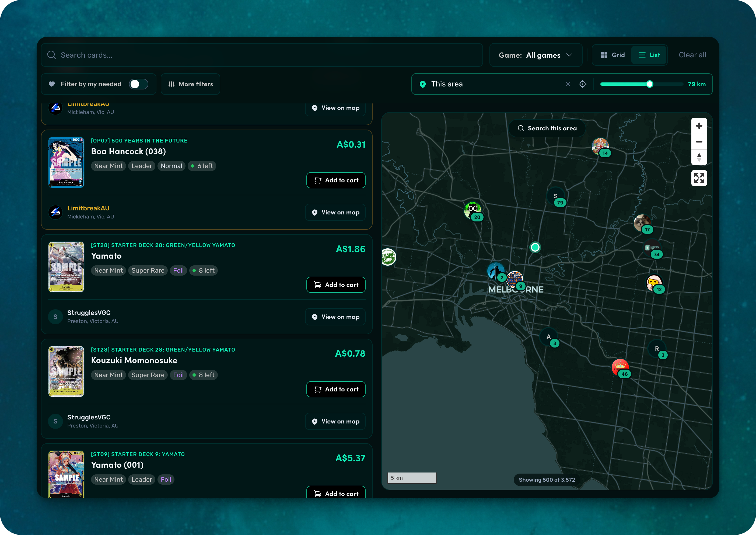View Kouzuki Momonosuke seller on map
This screenshot has height=535, width=756.
coord(335,421)
